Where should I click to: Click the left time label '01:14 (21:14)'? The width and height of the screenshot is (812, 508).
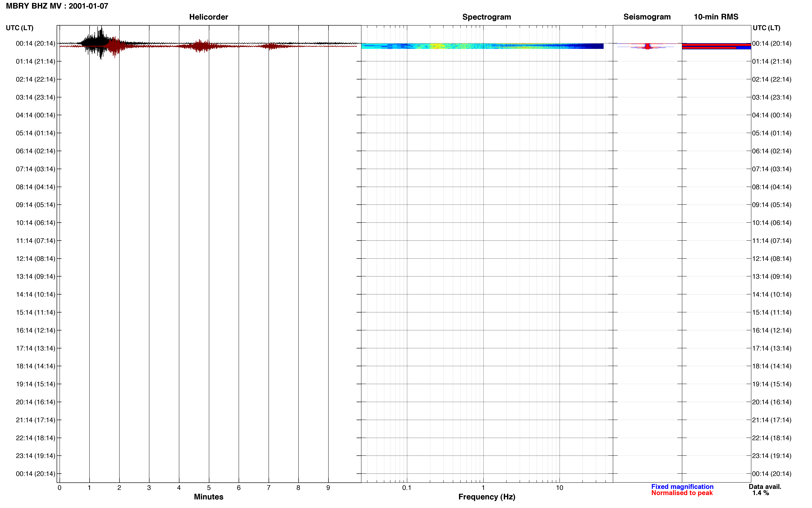coord(36,61)
